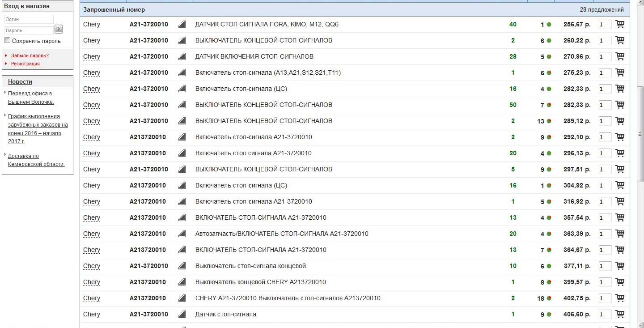Open the Забыли пароль? link

[x=30, y=55]
